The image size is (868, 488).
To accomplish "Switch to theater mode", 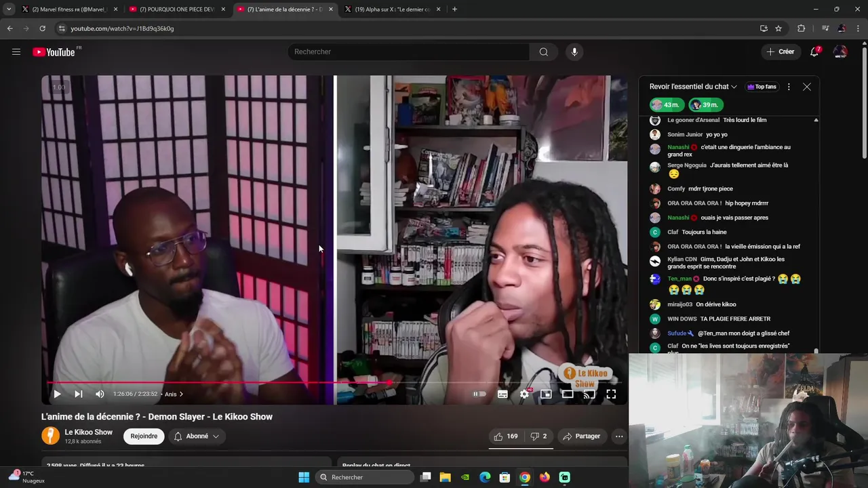I will point(568,394).
